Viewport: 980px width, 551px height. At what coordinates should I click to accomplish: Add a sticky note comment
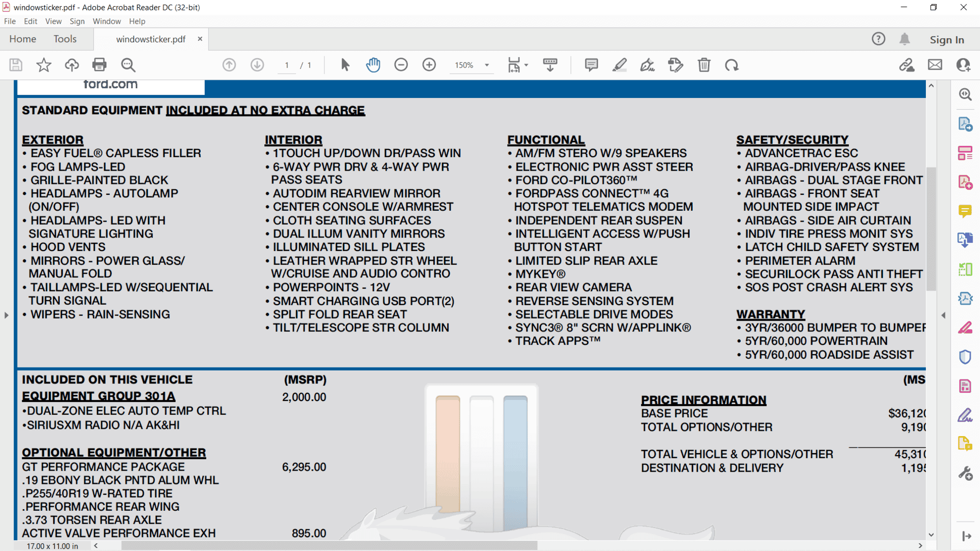tap(591, 65)
